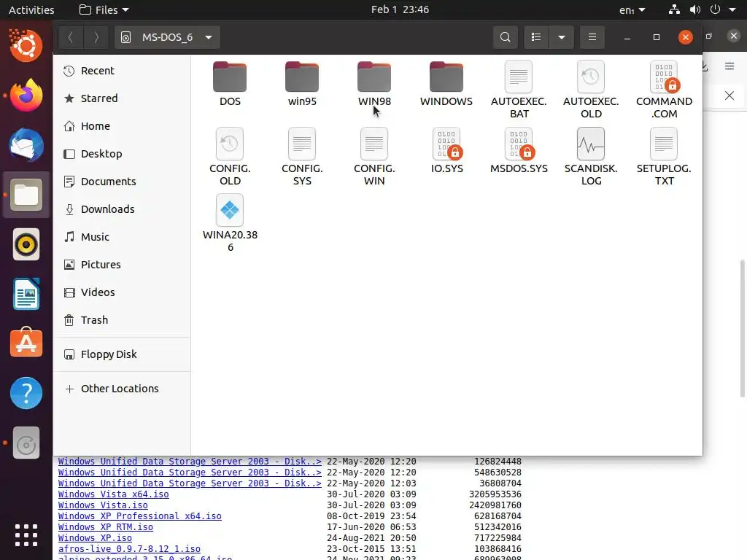
Task: Go to Pictures in the sidebar
Action: point(122,264)
